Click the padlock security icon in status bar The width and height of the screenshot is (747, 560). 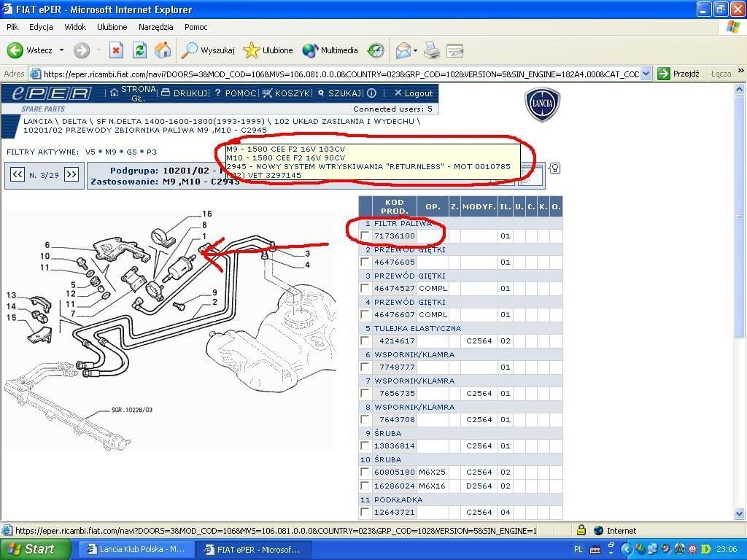[x=581, y=530]
